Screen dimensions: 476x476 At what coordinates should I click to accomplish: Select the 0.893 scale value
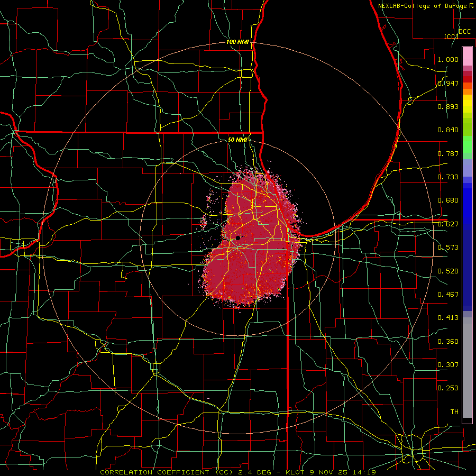pos(448,106)
